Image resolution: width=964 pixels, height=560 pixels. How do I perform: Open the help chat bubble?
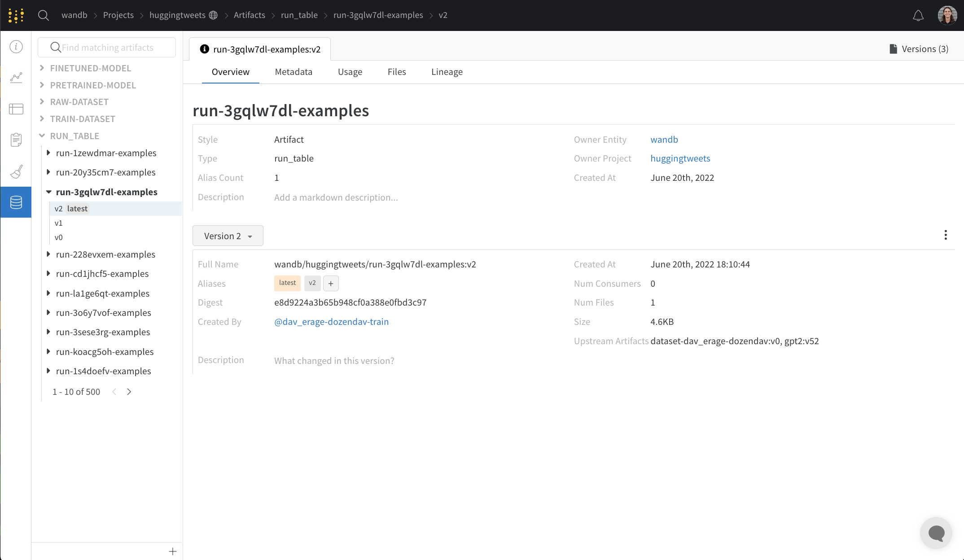pos(936,533)
